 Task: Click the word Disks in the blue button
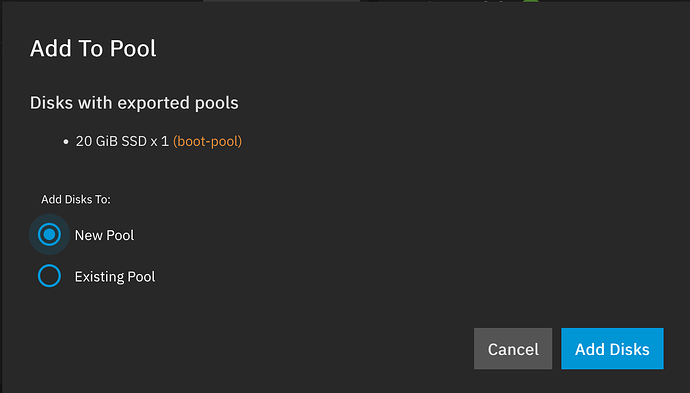629,349
